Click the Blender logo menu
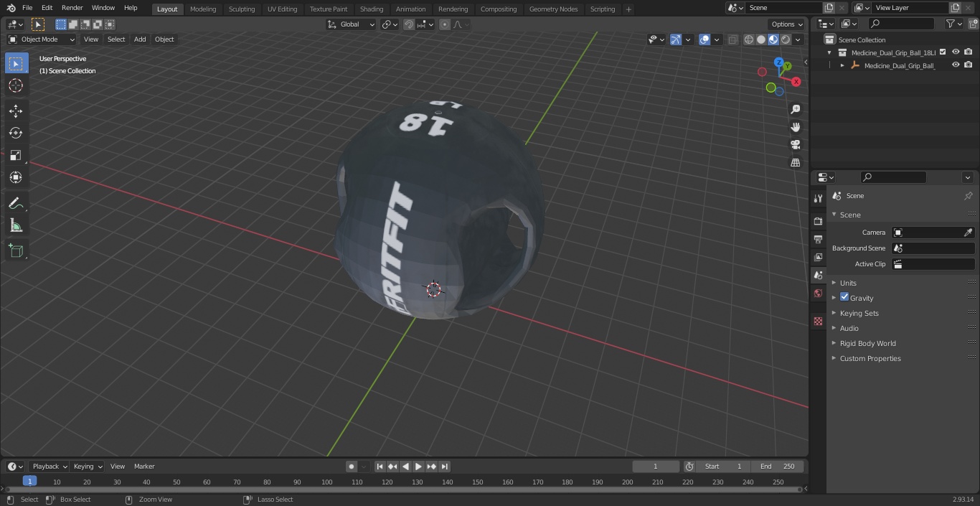This screenshot has height=506, width=980. click(11, 8)
